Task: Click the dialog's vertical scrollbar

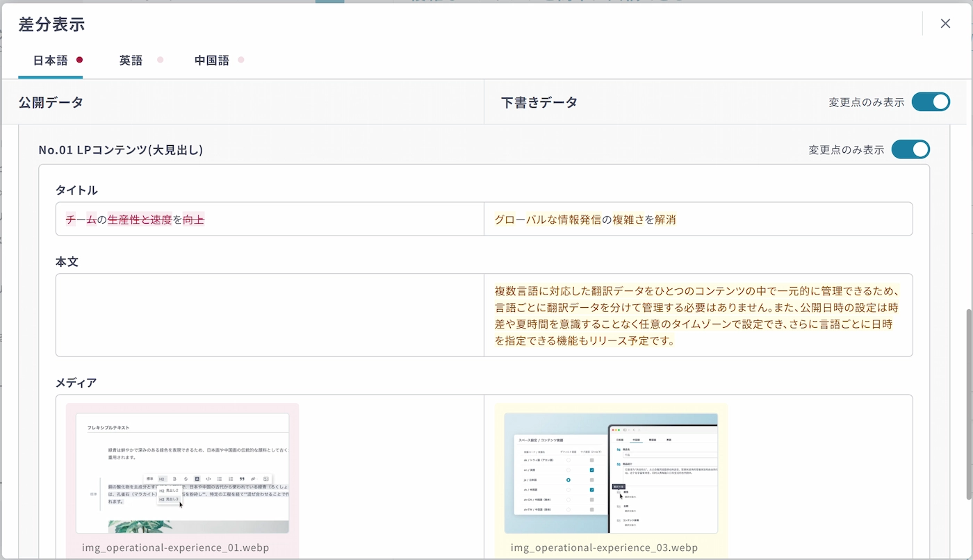Action: click(968, 403)
